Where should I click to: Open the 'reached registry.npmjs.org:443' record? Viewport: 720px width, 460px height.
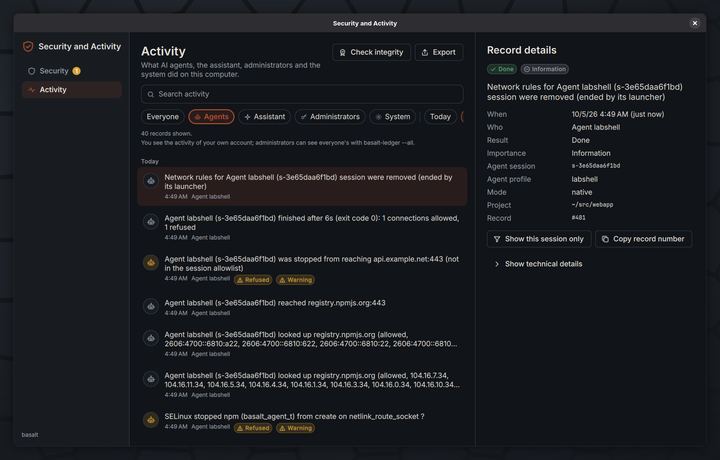[x=302, y=308]
